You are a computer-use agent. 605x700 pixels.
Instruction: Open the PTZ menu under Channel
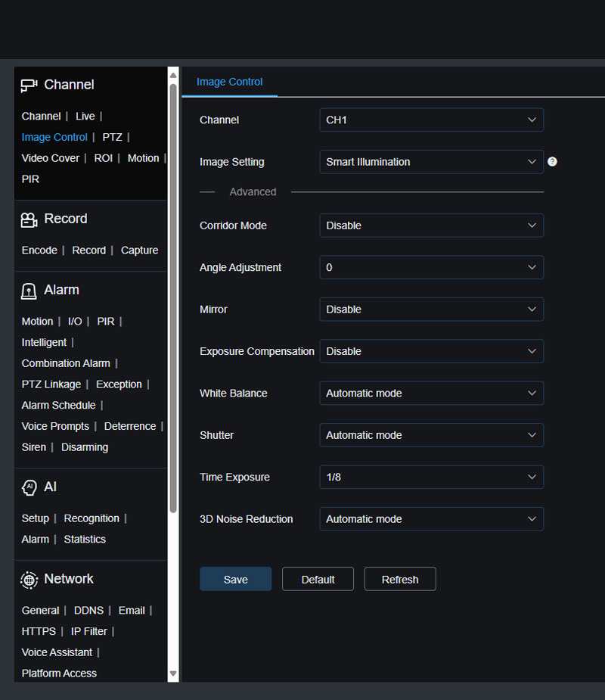point(112,137)
